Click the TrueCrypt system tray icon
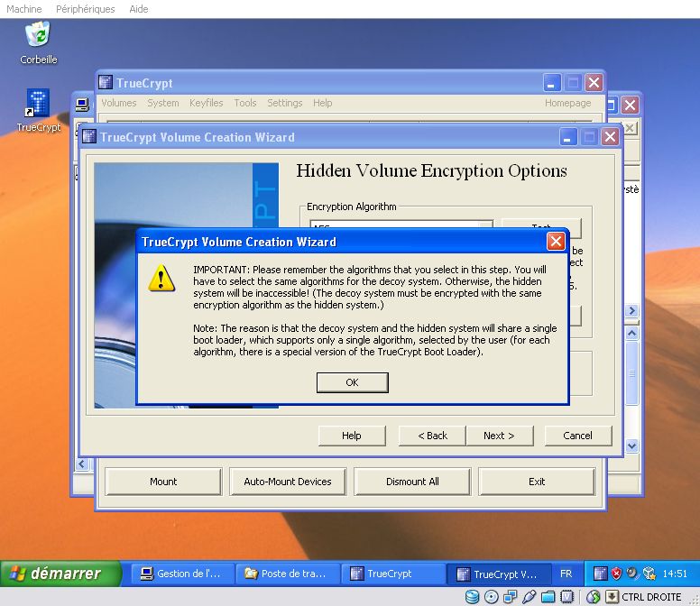Viewport: 700px width, 606px height. (601, 574)
